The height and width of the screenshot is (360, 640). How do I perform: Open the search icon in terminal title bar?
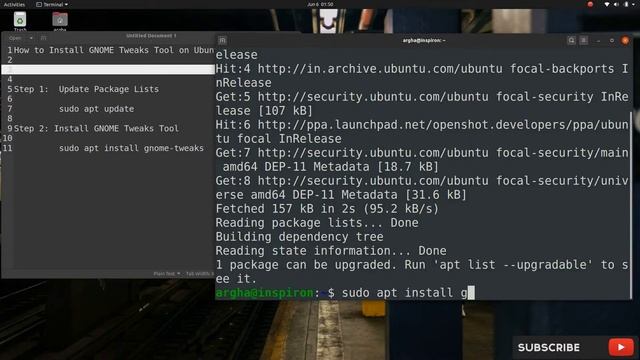click(x=571, y=40)
